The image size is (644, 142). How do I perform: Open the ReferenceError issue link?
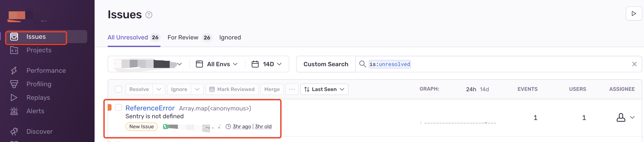150,108
